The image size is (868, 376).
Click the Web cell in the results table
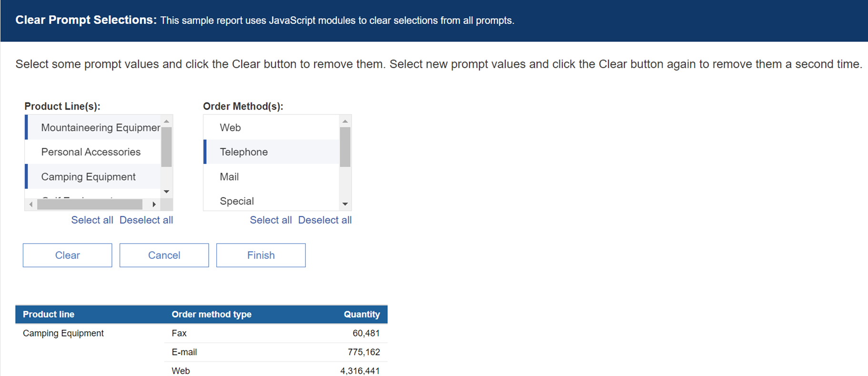point(181,371)
